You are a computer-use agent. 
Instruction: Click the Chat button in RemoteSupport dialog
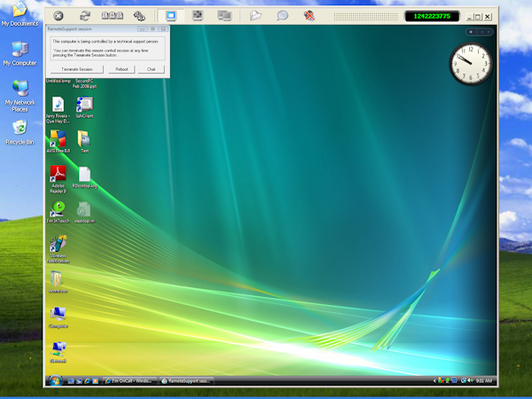[151, 69]
